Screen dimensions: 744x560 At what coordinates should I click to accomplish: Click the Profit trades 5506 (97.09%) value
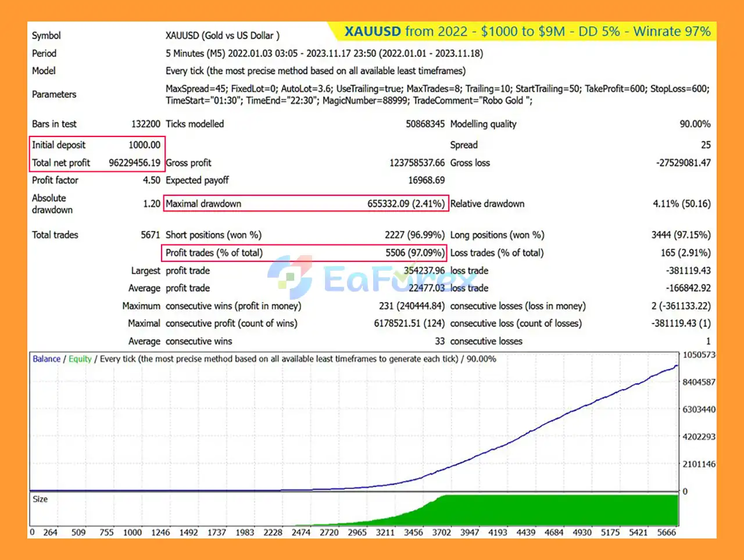pyautogui.click(x=414, y=253)
